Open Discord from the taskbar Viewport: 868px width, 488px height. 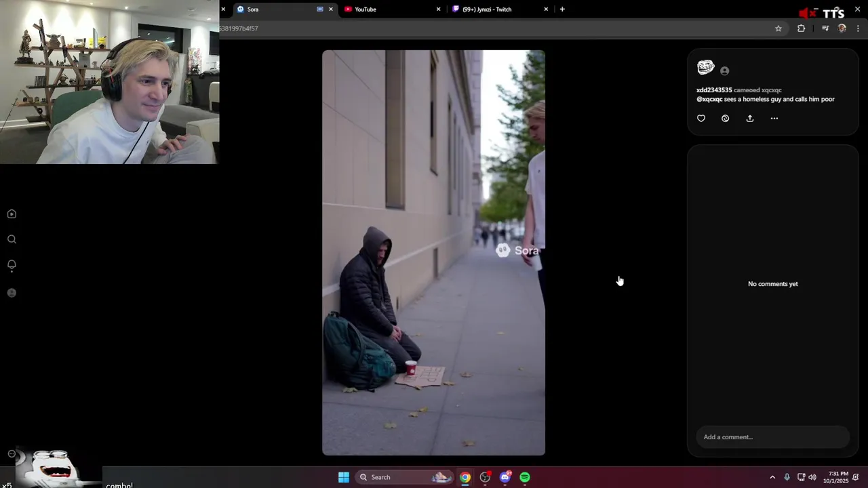pos(505,477)
